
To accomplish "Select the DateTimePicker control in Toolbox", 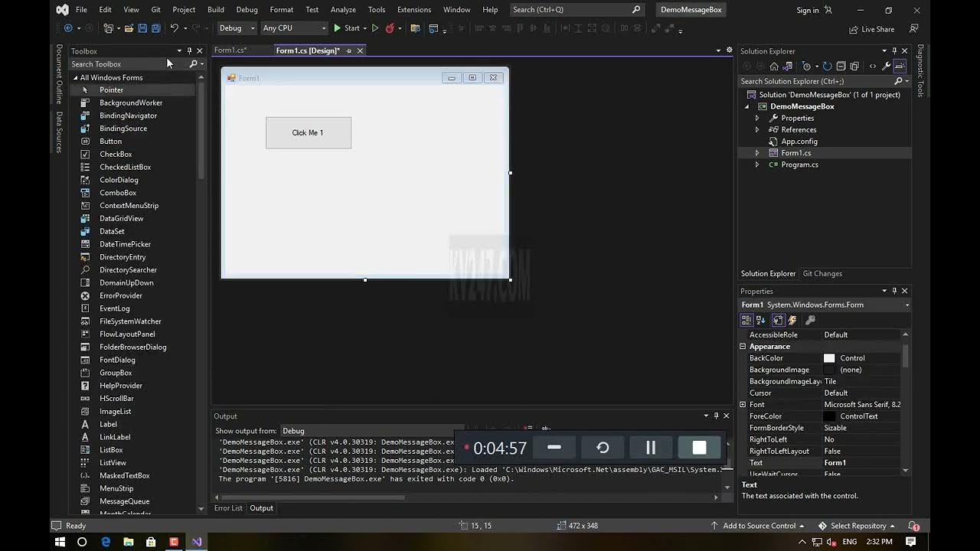I will click(x=125, y=244).
